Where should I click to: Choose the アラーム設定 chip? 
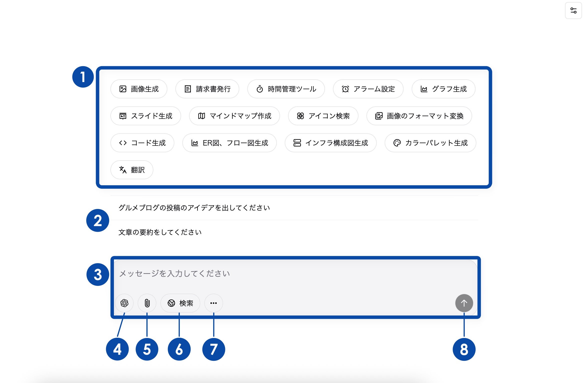(x=368, y=89)
